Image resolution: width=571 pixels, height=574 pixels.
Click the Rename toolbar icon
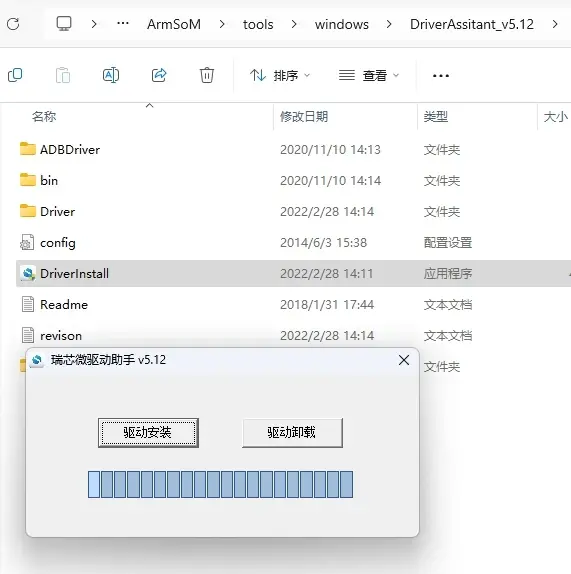(111, 75)
